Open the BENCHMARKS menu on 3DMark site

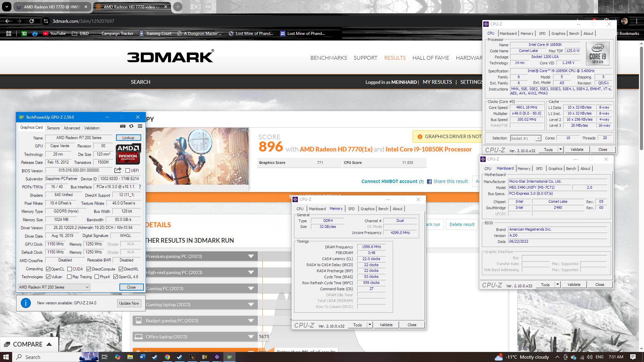click(x=329, y=58)
